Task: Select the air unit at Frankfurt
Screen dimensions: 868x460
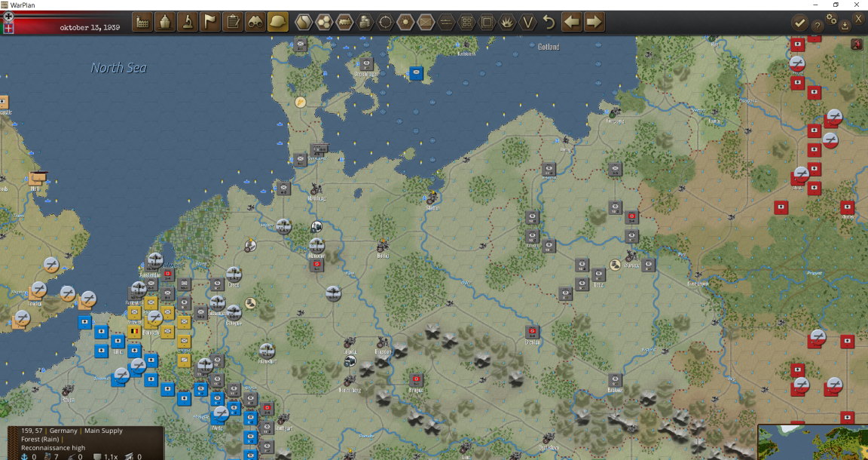Action: [267, 350]
